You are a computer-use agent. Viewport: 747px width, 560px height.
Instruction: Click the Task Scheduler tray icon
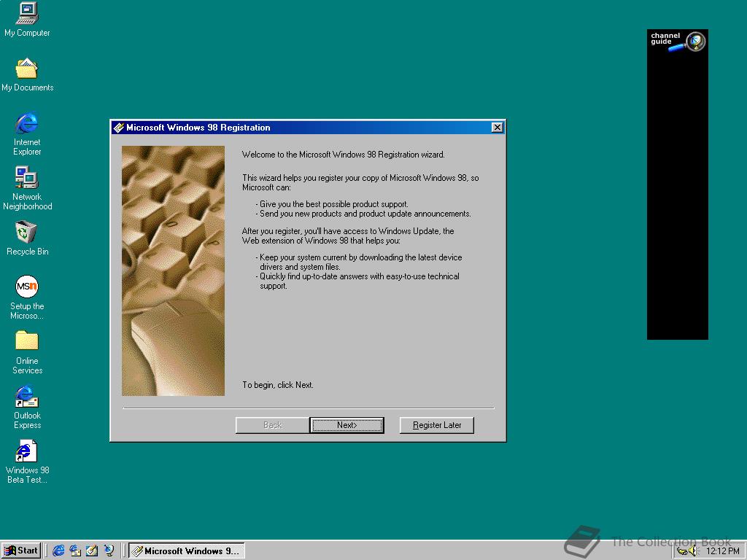coord(682,551)
